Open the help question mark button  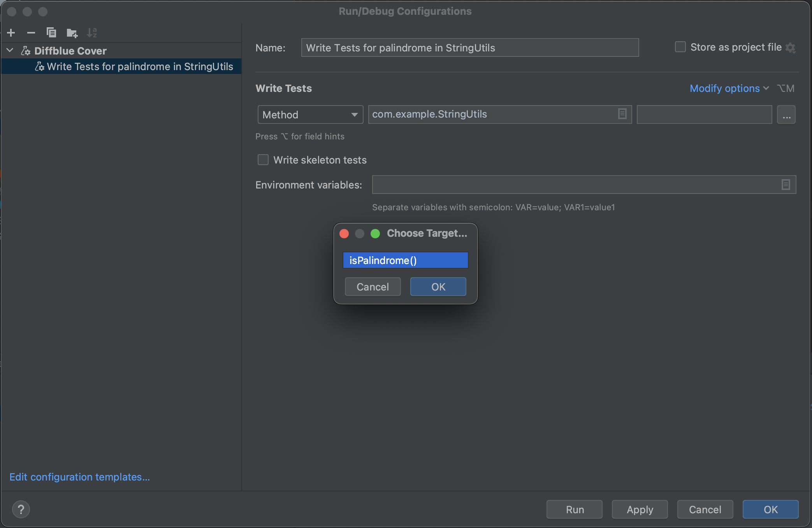21,509
